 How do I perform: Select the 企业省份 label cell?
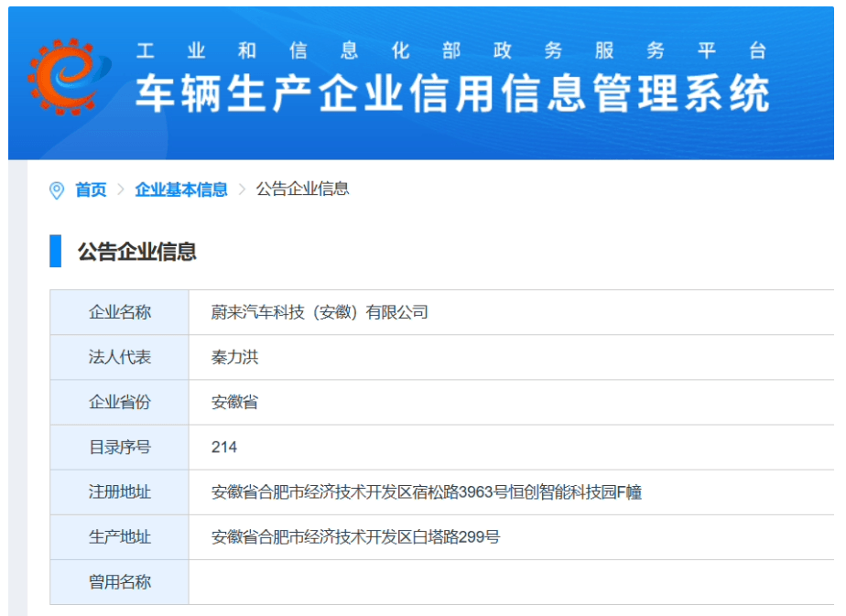119,403
